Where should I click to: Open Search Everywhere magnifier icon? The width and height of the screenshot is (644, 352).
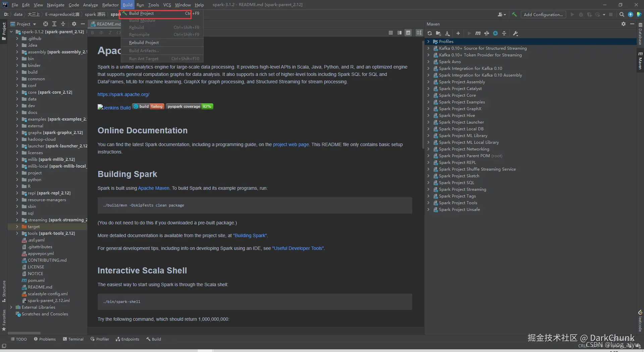click(622, 14)
